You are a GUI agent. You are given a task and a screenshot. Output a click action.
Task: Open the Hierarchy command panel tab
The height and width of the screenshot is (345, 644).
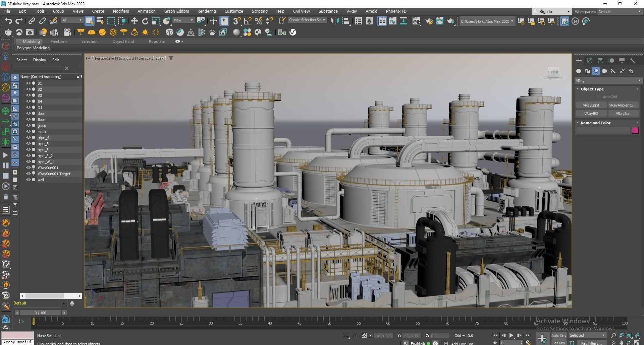(x=600, y=61)
